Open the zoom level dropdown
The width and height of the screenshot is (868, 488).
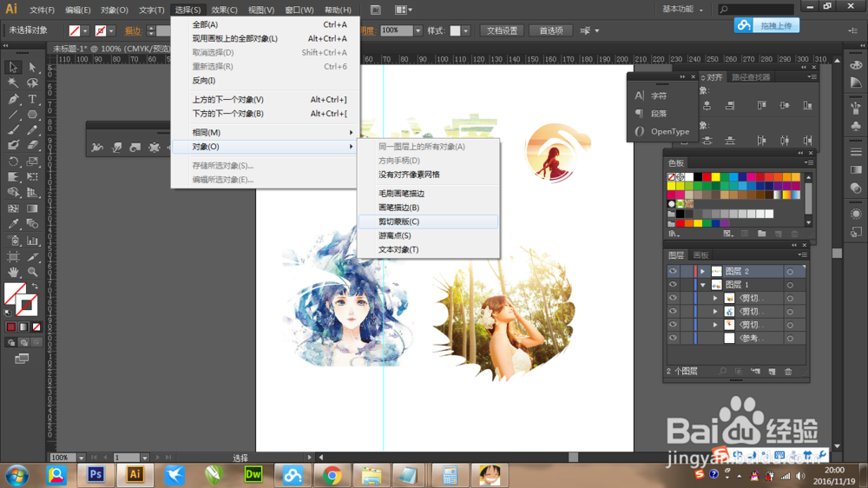click(x=81, y=458)
